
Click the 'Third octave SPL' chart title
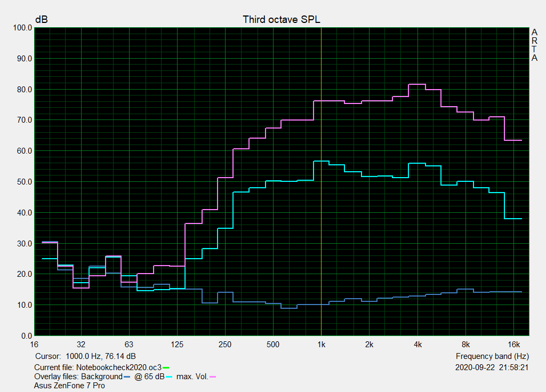tap(282, 20)
